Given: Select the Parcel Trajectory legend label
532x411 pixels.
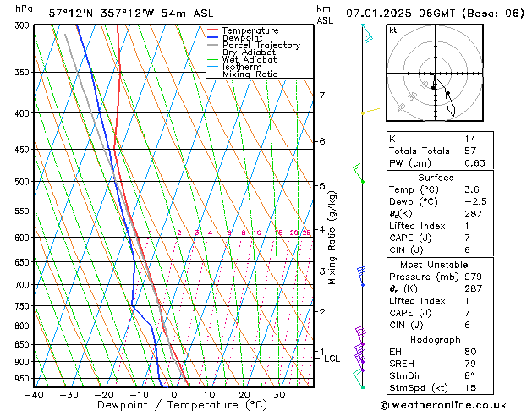Looking at the screenshot, I should 261,45.
